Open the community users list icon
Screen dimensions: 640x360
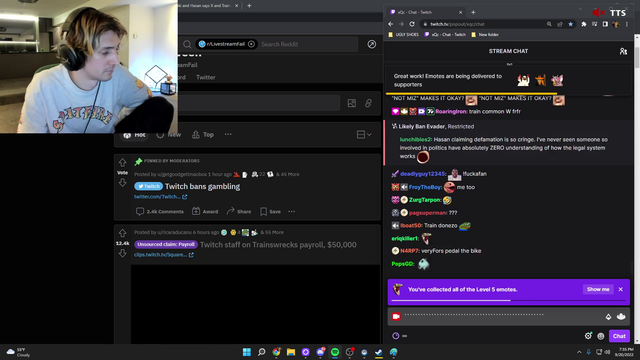point(623,51)
